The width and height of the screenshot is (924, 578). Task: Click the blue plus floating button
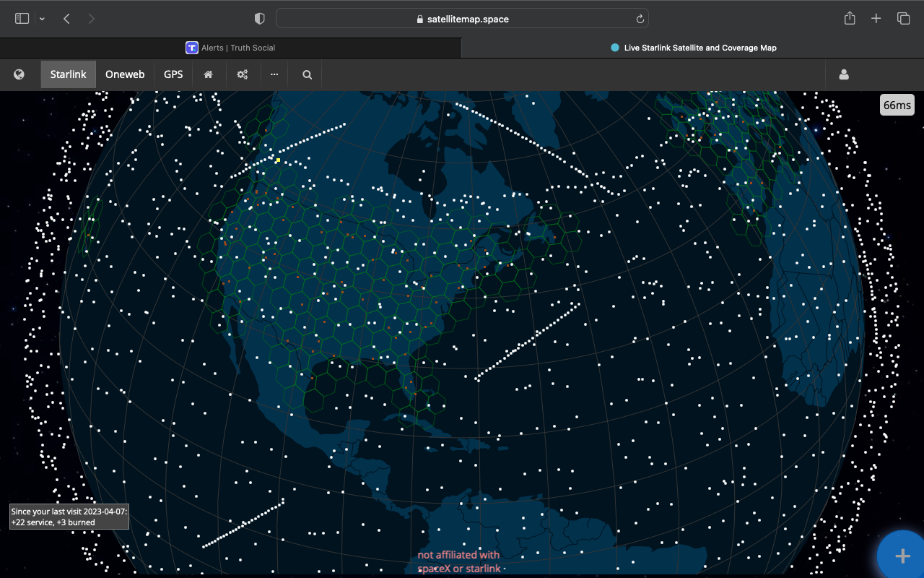902,555
